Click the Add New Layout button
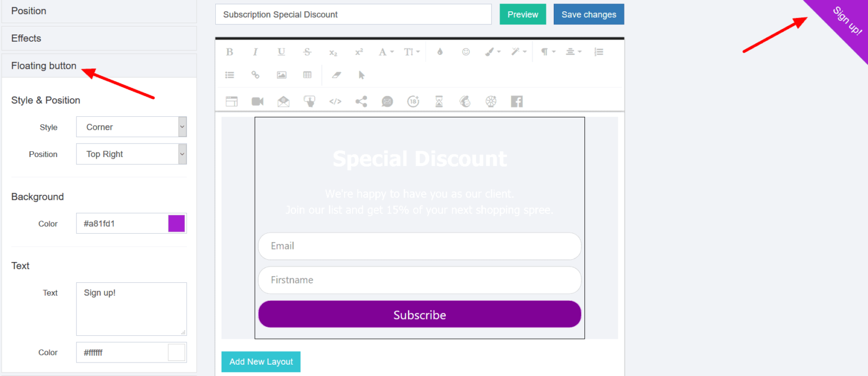 coord(261,362)
